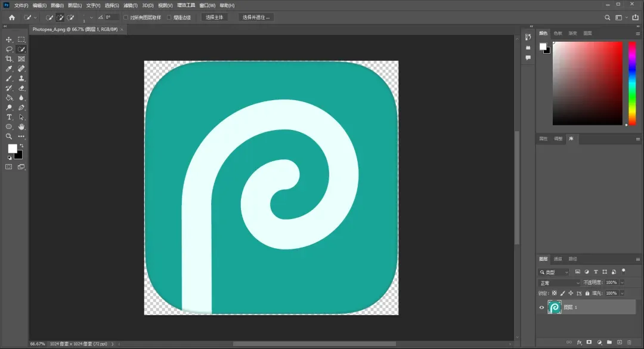The height and width of the screenshot is (349, 644).
Task: Toggle lock transparent pixels
Action: [555, 293]
